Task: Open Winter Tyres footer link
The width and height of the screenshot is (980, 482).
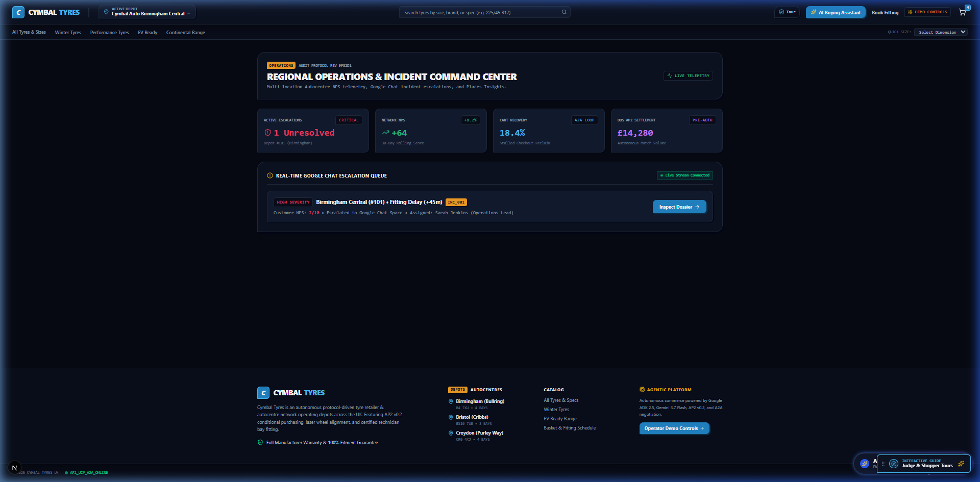Action: (x=556, y=410)
